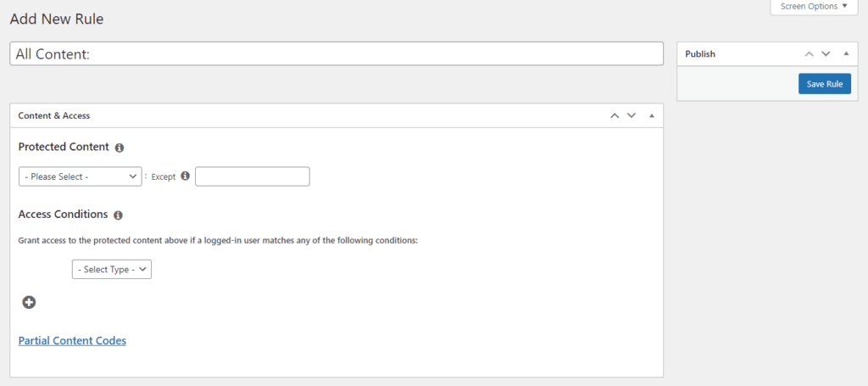Click the Except input field
868x386 pixels.
pyautogui.click(x=253, y=176)
